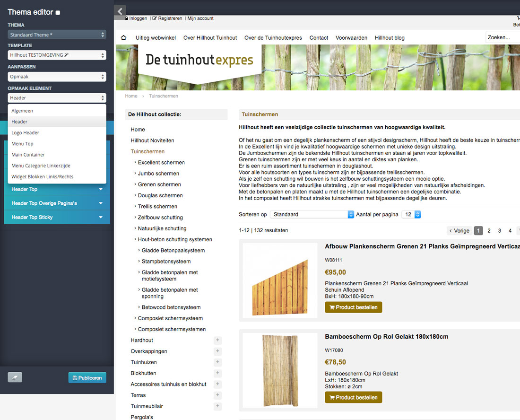Open Jumbo schermen subcategory
520x420 pixels.
pos(158,173)
